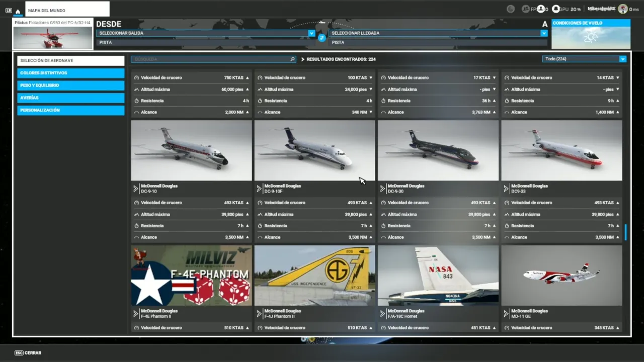Screen dimensions: 644x362
Task: Click speedometer icon on DC-9-10 cruise speed
Action: [x=136, y=203]
